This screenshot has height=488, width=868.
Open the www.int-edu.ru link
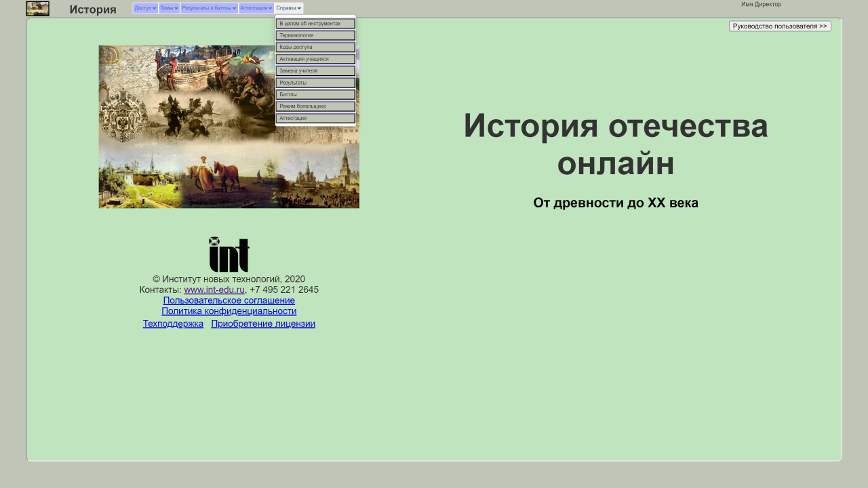214,290
